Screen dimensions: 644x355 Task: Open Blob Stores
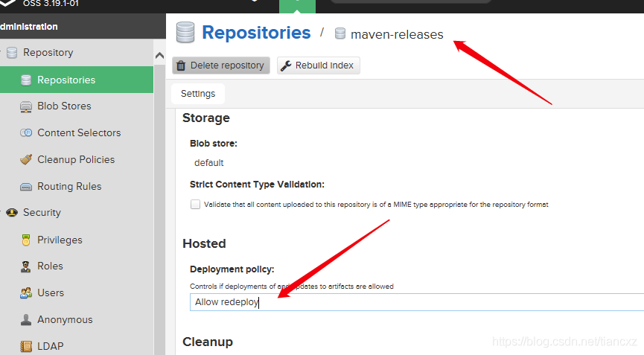(64, 106)
